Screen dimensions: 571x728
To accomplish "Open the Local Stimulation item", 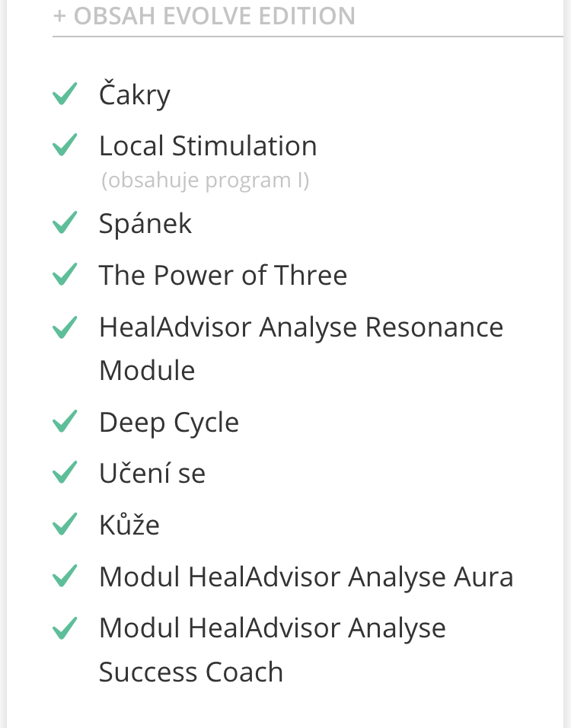I will 208,145.
